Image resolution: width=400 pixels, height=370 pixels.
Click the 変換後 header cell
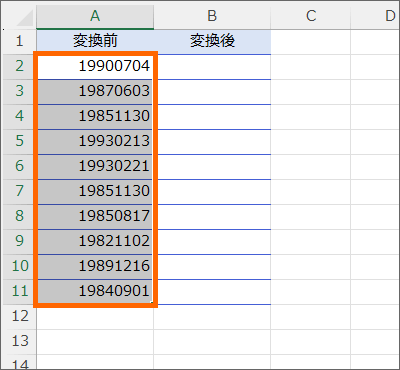(x=212, y=42)
